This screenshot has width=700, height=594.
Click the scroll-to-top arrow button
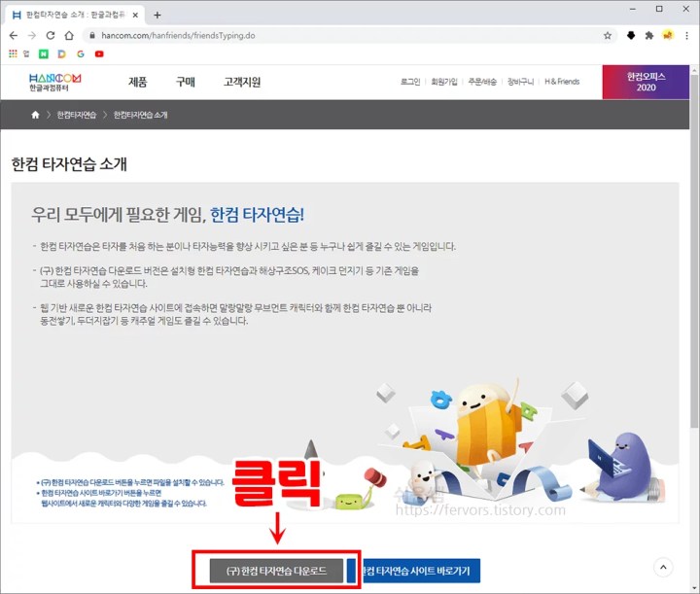pyautogui.click(x=663, y=567)
